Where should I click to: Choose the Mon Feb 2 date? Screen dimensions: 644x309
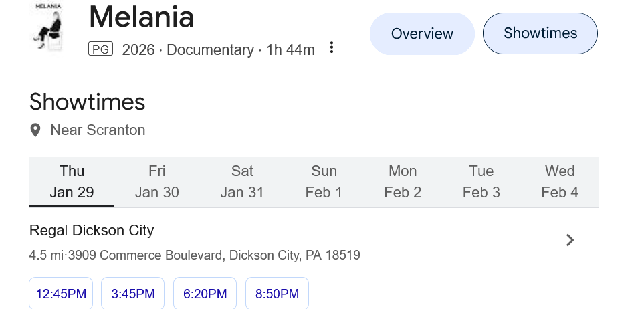(403, 181)
